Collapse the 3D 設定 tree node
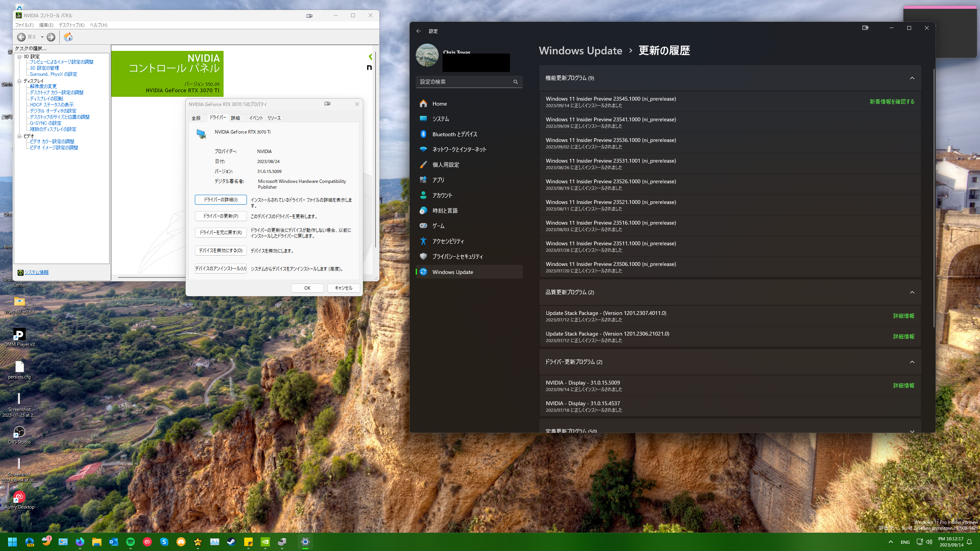The image size is (980, 551). click(20, 57)
